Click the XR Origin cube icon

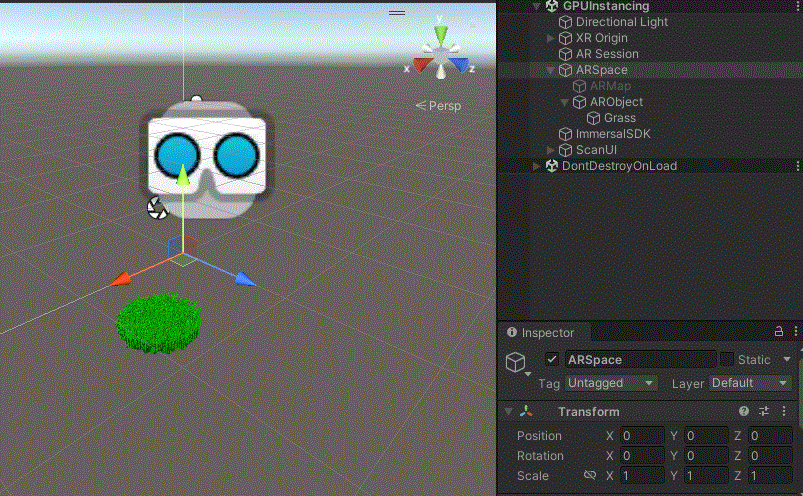coord(565,38)
